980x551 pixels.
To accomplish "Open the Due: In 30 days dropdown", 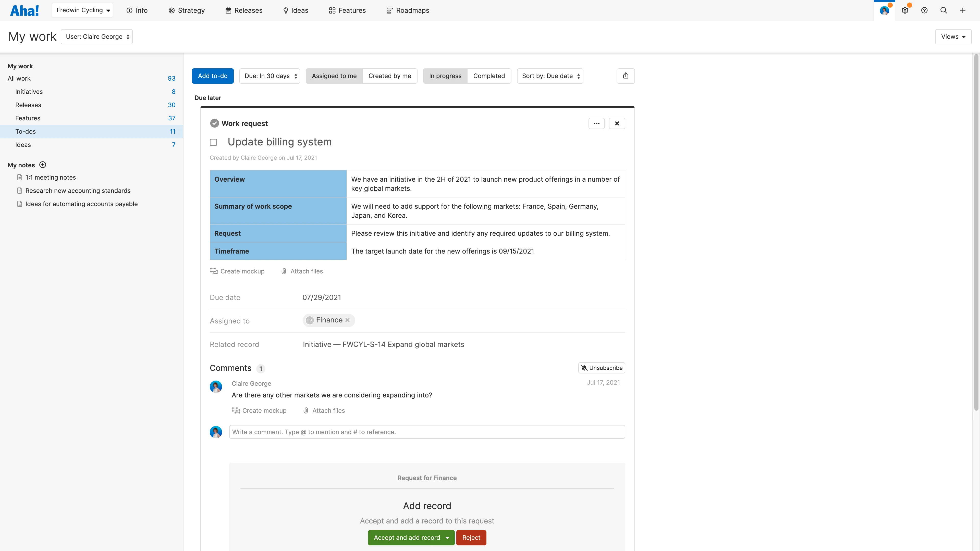I will (x=270, y=76).
